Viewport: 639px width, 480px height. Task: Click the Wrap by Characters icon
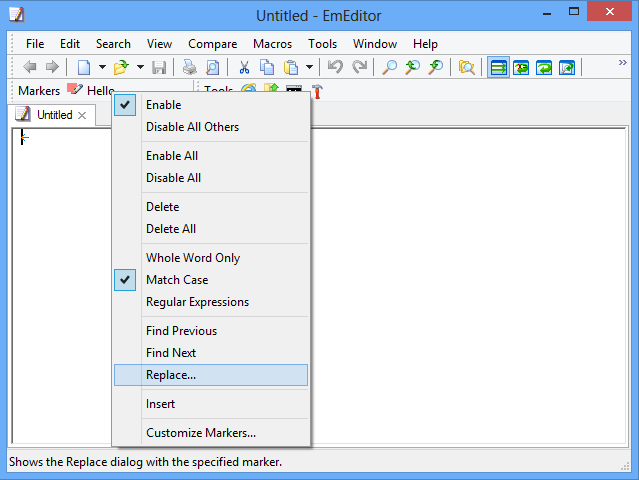[521, 67]
